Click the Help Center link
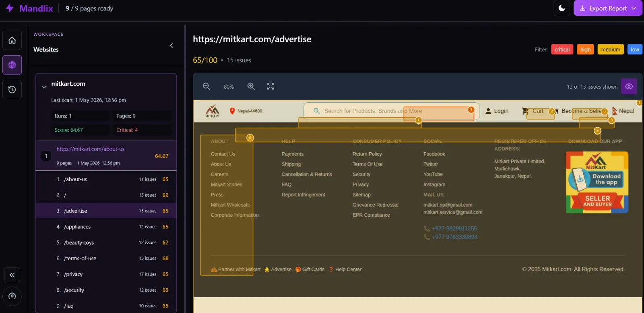The width and height of the screenshot is (644, 313). (345, 269)
